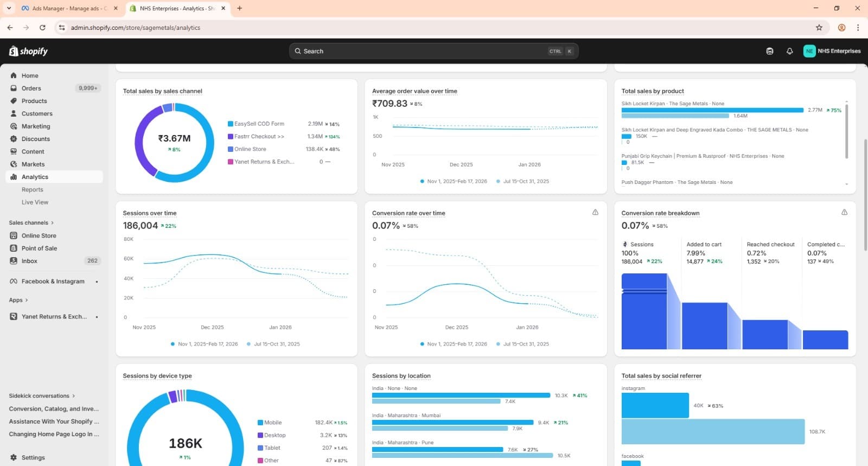This screenshot has height=466, width=868.
Task: Open Total sales by social referrer title
Action: pos(661,376)
